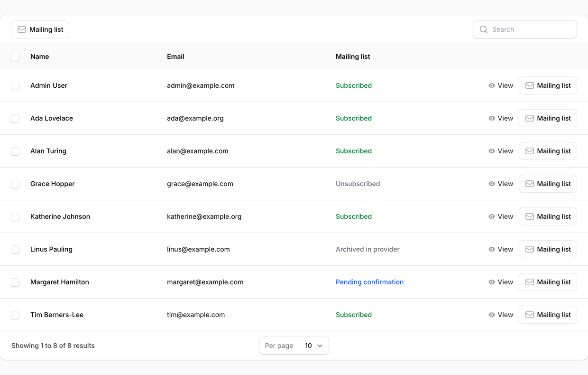Click admin@example.com email cell
588x375 pixels.
(201, 85)
